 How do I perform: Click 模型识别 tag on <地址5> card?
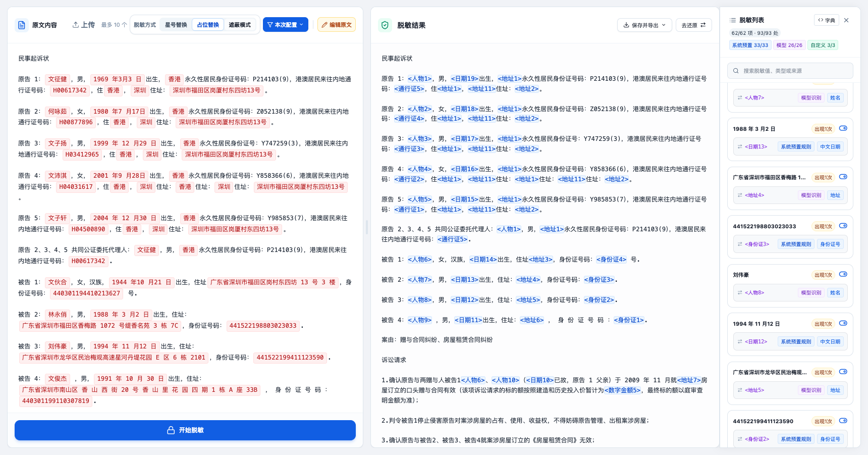pos(811,390)
